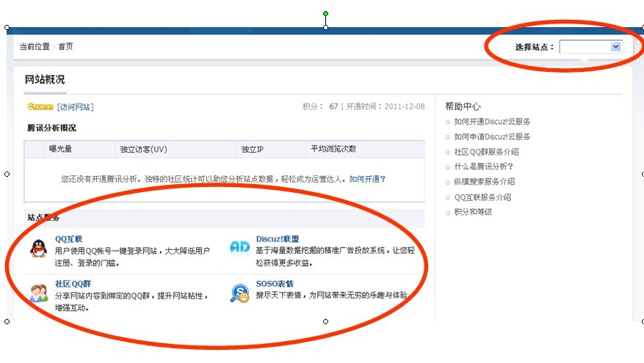Click the 当前位置 breadcrumb label
The width and height of the screenshot is (644, 363).
click(35, 46)
